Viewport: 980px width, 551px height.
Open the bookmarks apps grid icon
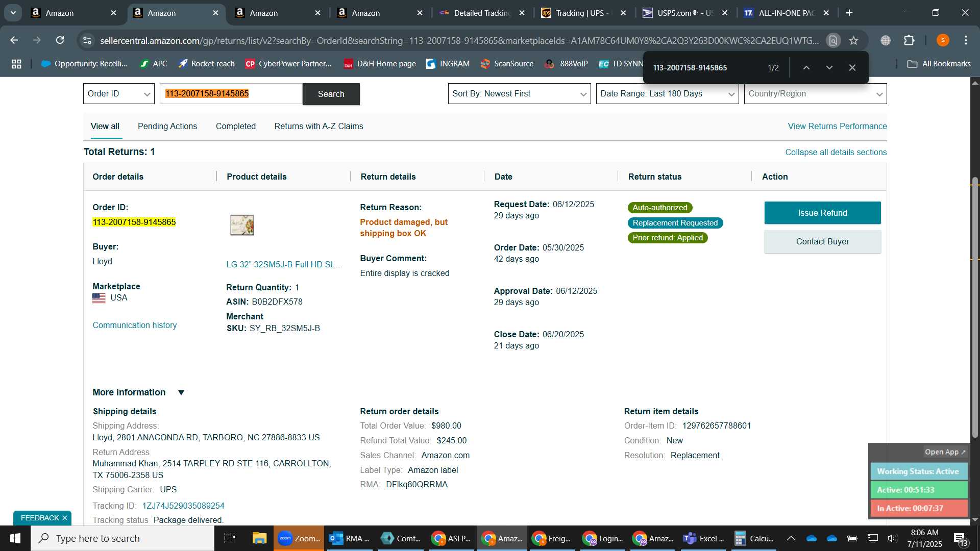16,64
